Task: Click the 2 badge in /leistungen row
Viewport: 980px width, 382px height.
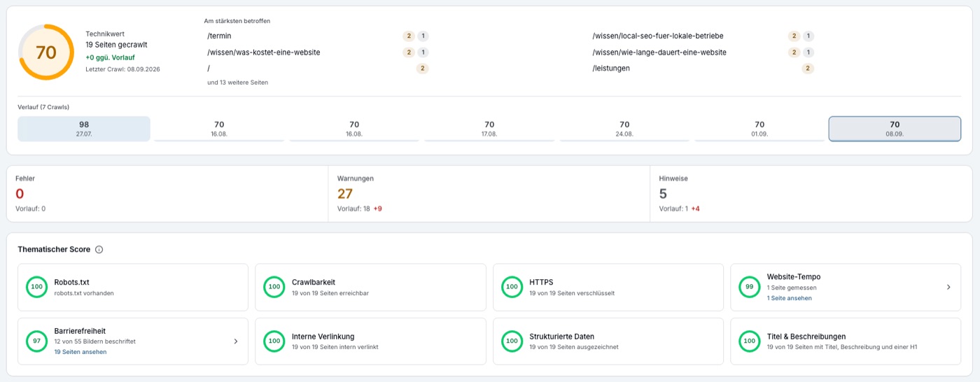Action: click(x=808, y=69)
